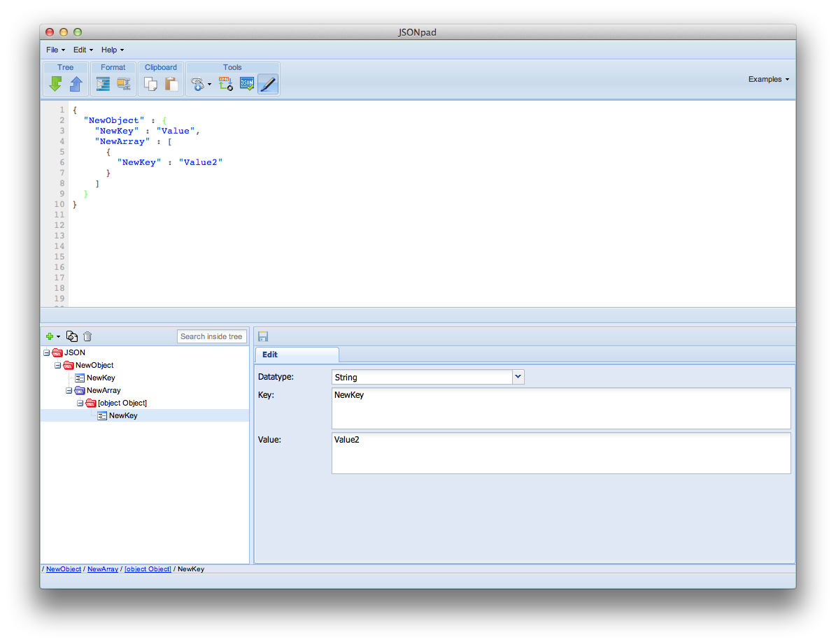Click the key icon of NewKey under NewObject
Image resolution: width=836 pixels, height=644 pixels.
point(80,378)
